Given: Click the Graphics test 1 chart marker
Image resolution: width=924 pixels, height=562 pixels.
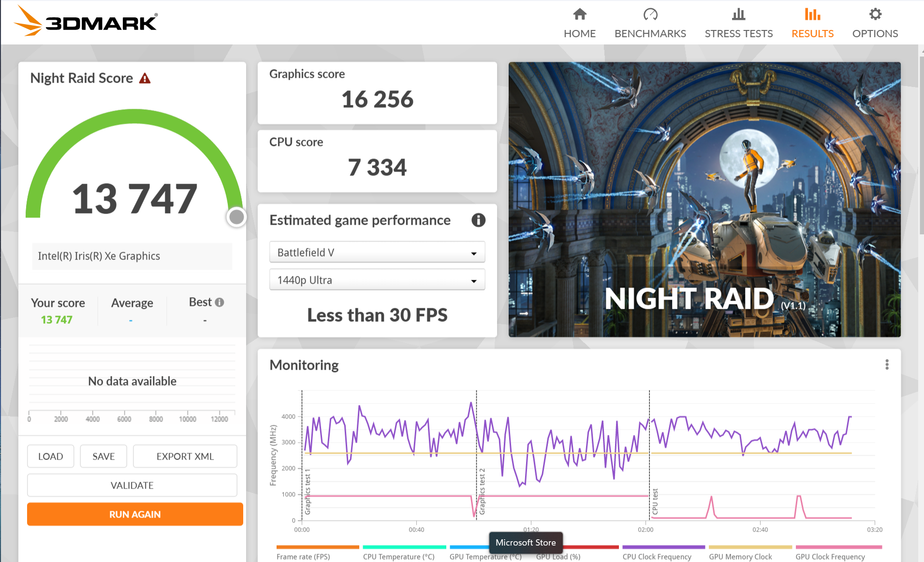Looking at the screenshot, I should (x=308, y=491).
